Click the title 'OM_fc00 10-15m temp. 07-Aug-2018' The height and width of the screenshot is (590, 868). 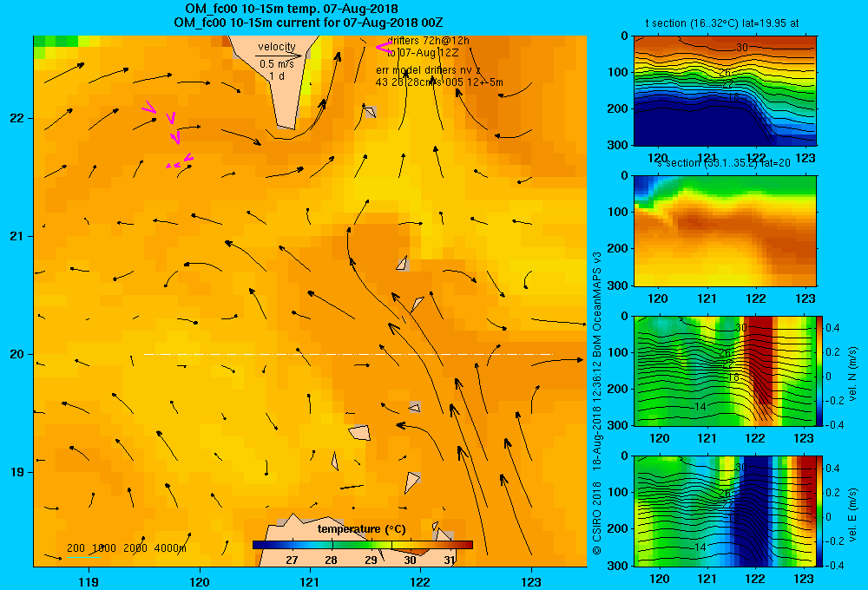(x=292, y=9)
